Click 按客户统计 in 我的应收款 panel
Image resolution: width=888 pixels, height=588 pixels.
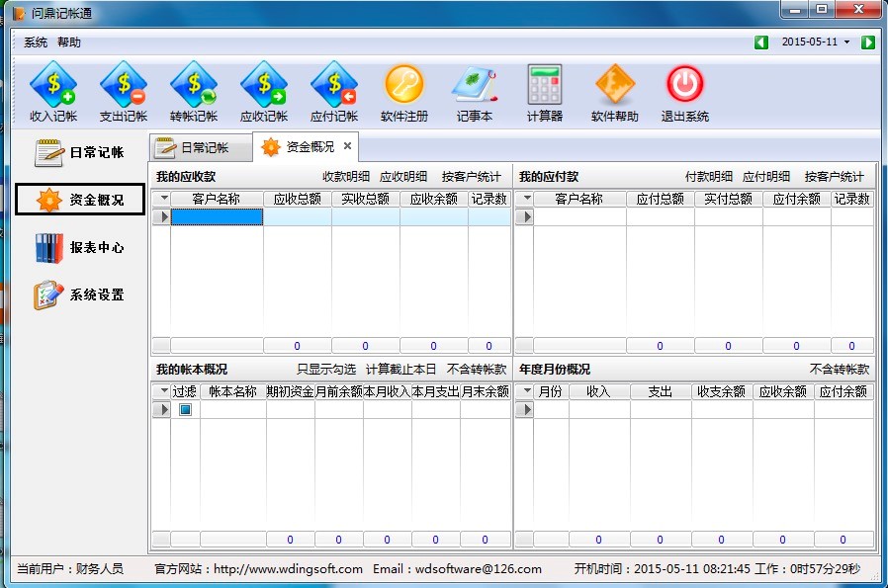pos(471,177)
